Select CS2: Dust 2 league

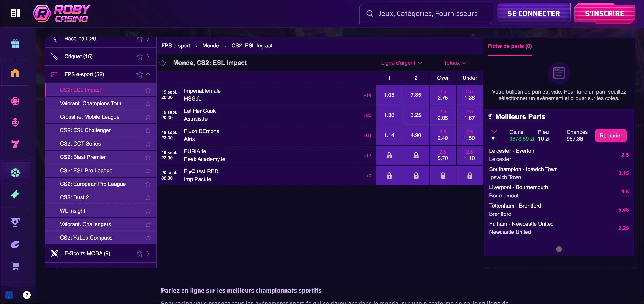click(100, 197)
